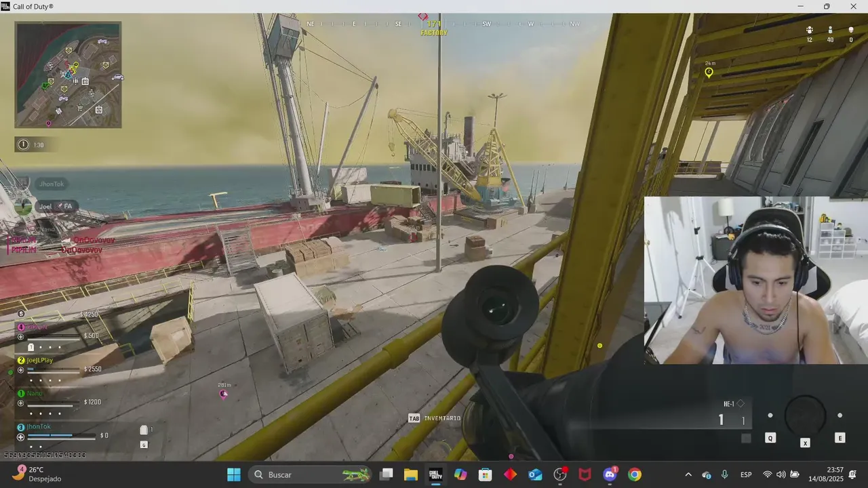The height and width of the screenshot is (488, 868).
Task: Click the plus icon in Nano row
Action: pos(20,403)
